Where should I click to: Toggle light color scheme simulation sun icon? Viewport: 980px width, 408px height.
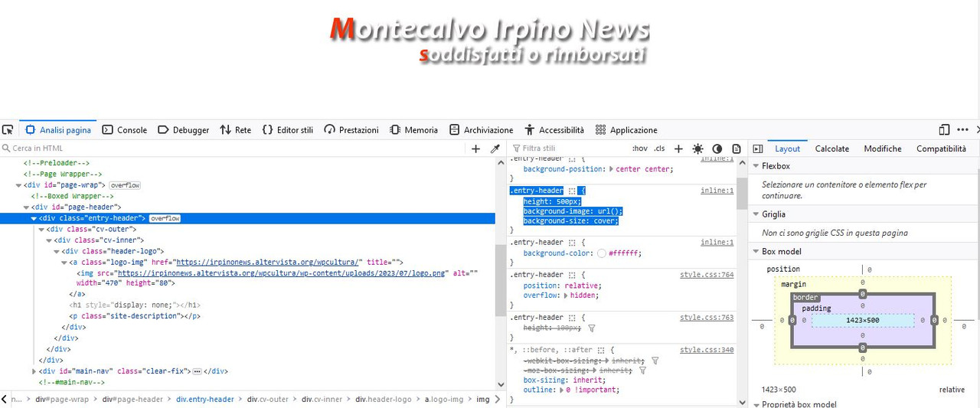(x=697, y=149)
